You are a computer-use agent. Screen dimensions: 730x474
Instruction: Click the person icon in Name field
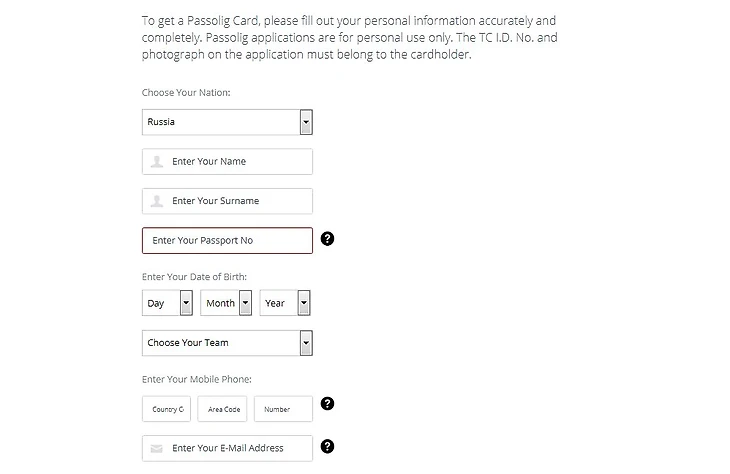pyautogui.click(x=157, y=161)
